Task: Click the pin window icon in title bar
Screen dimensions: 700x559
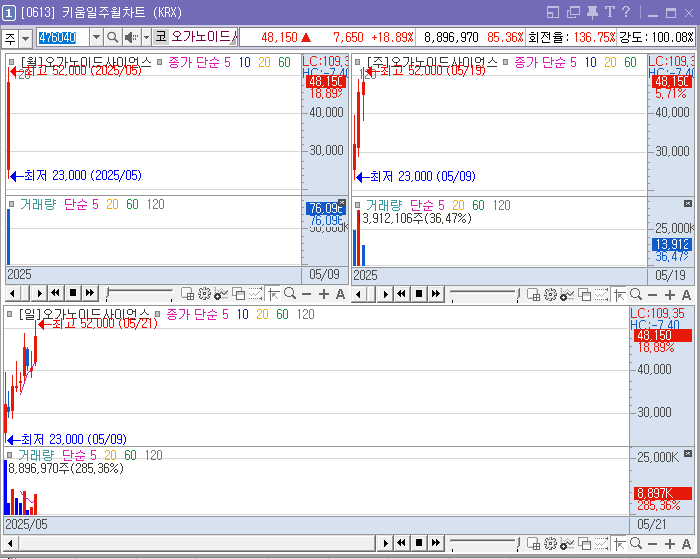Action: tap(592, 12)
